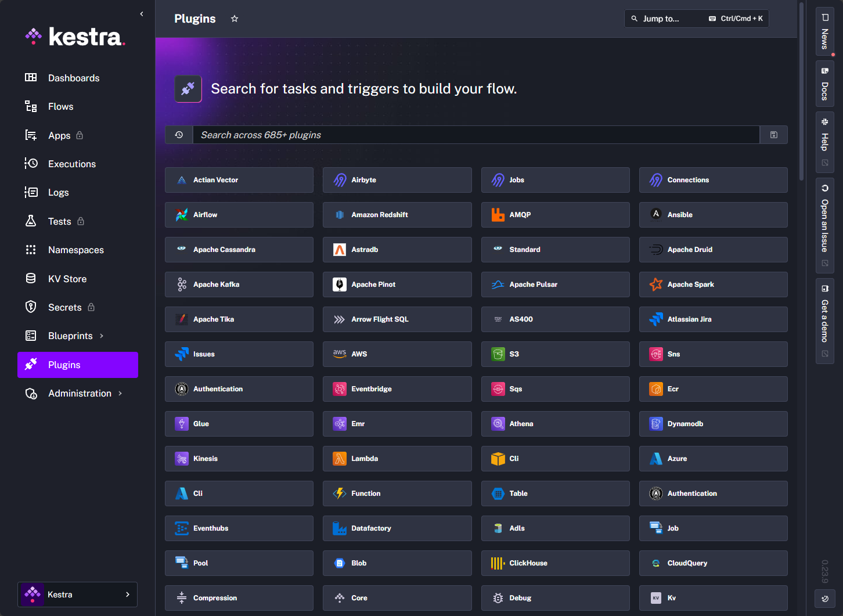Viewport: 843px width, 616px height.
Task: Open the AS400 plugin card
Action: tap(556, 319)
